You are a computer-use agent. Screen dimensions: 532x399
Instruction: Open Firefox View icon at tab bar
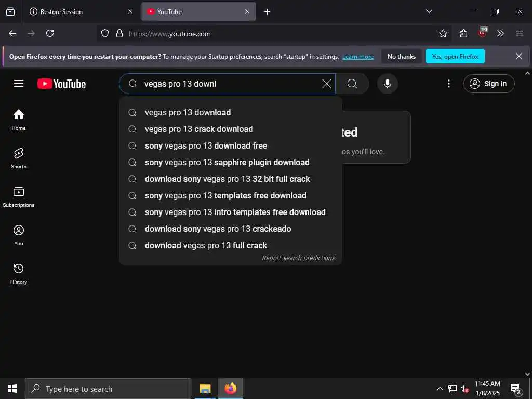[x=10, y=11]
